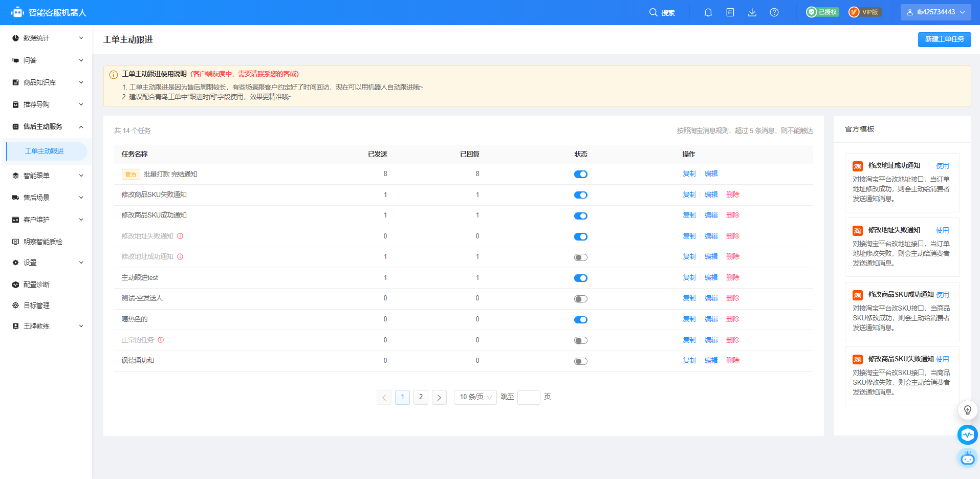The height and width of the screenshot is (479, 980).
Task: Expand 商品知识库 menu chevron
Action: click(x=81, y=82)
